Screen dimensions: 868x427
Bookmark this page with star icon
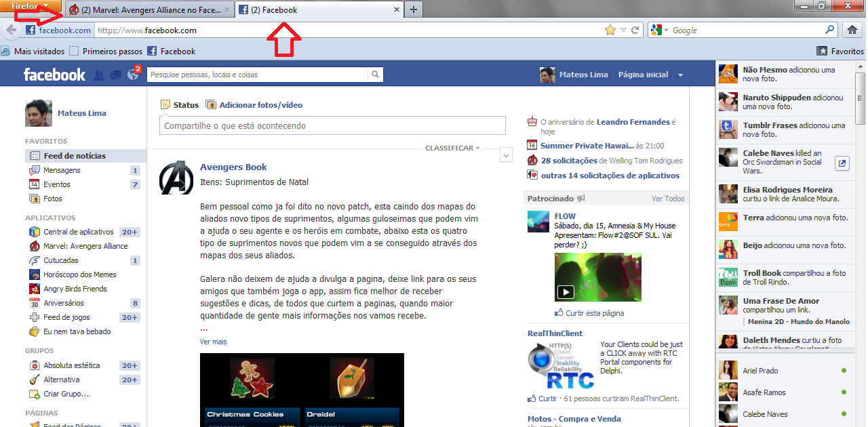pos(610,30)
